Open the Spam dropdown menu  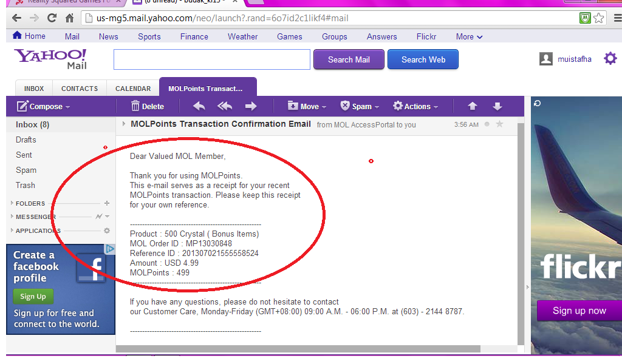pyautogui.click(x=360, y=106)
